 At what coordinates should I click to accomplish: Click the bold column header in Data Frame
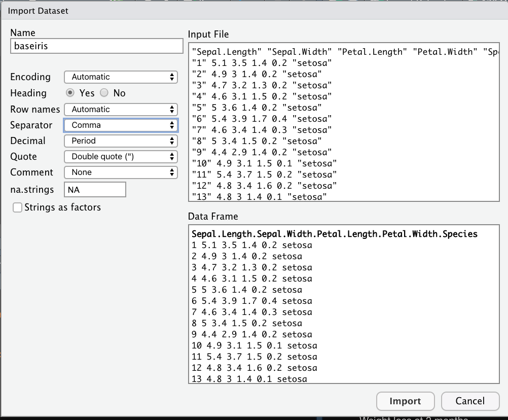coord(335,234)
